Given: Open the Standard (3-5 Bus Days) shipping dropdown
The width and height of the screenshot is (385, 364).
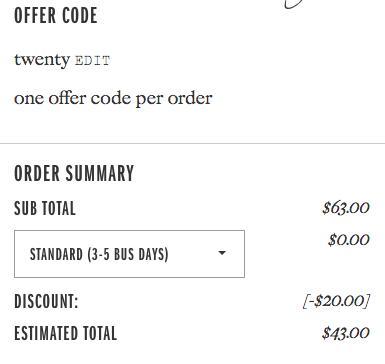Looking at the screenshot, I should point(129,254).
